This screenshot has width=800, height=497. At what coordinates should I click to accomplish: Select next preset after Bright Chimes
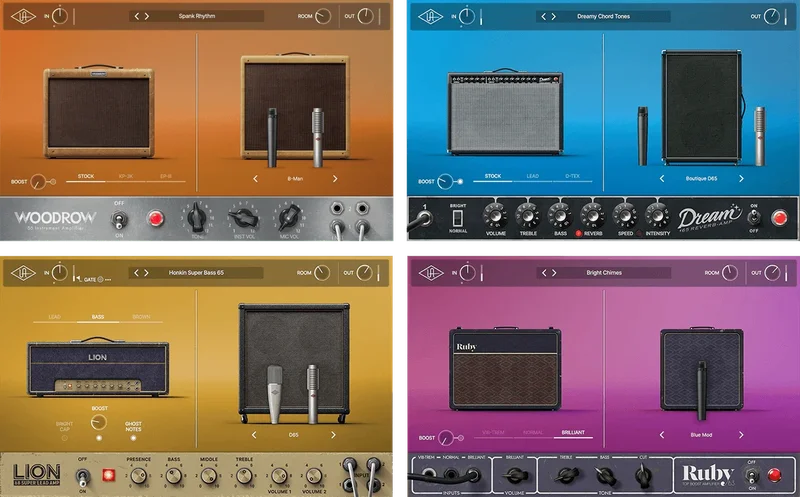(554, 273)
